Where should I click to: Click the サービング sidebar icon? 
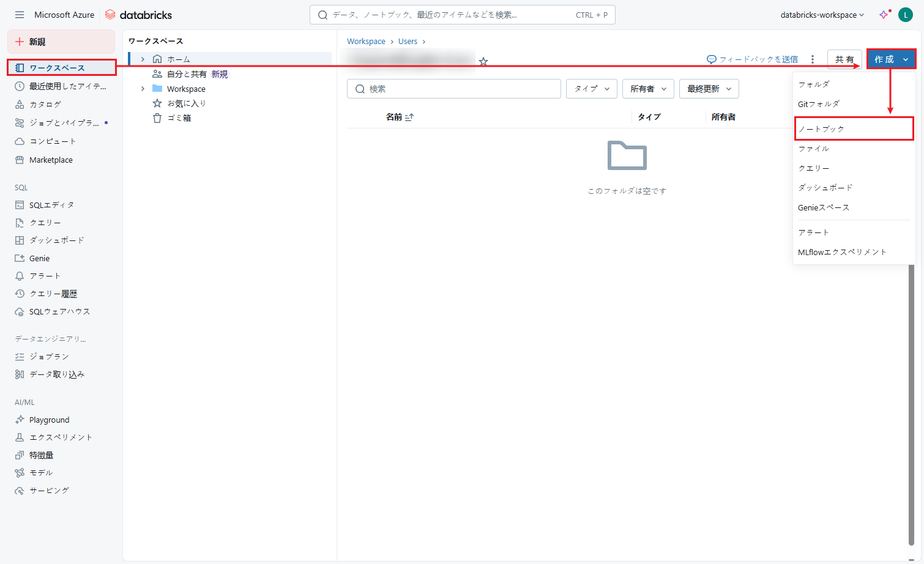point(20,491)
